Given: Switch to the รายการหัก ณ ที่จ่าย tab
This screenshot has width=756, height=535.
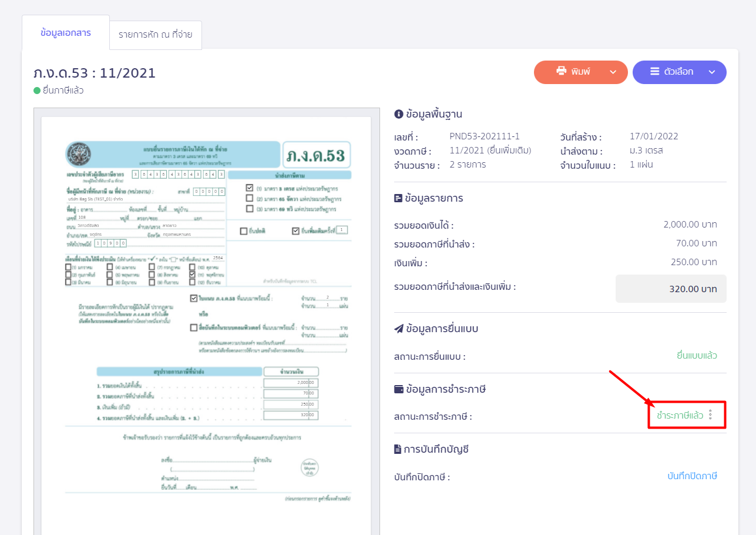Looking at the screenshot, I should pyautogui.click(x=156, y=35).
